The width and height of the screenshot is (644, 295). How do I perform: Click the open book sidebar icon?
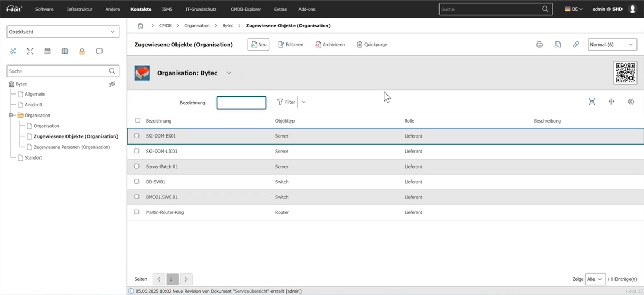pyautogui.click(x=65, y=51)
